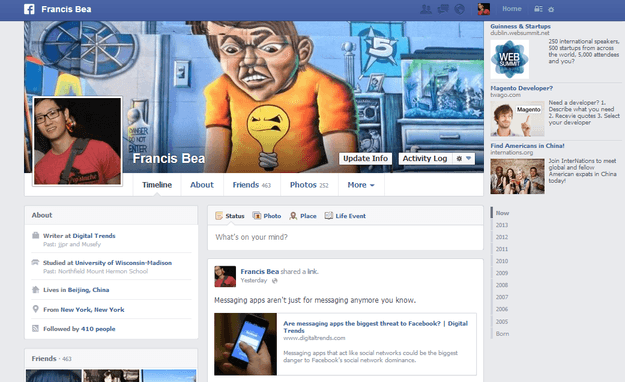Click public audience globe icon on post

pos(275,281)
